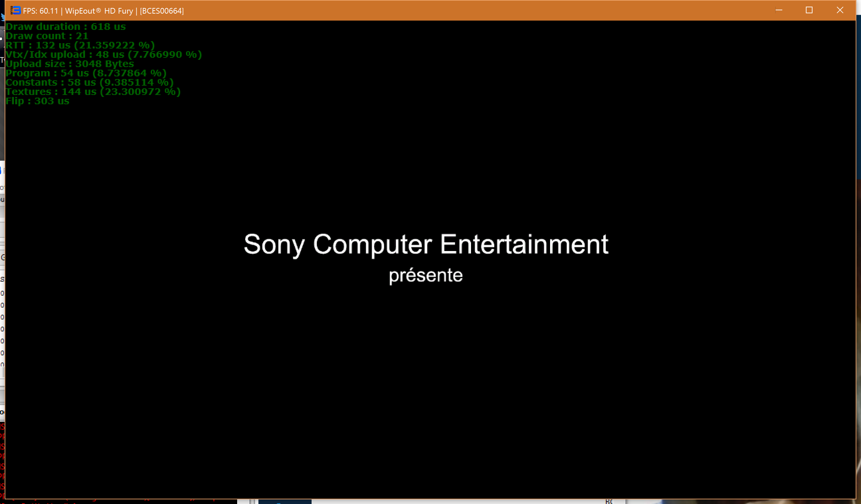Minimize the WipEout HD Fury window
This screenshot has height=504, width=861.
(779, 10)
